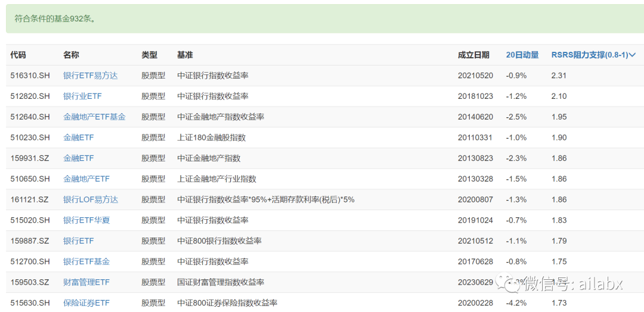
Task: Click the 类型 column header
Action: point(150,55)
